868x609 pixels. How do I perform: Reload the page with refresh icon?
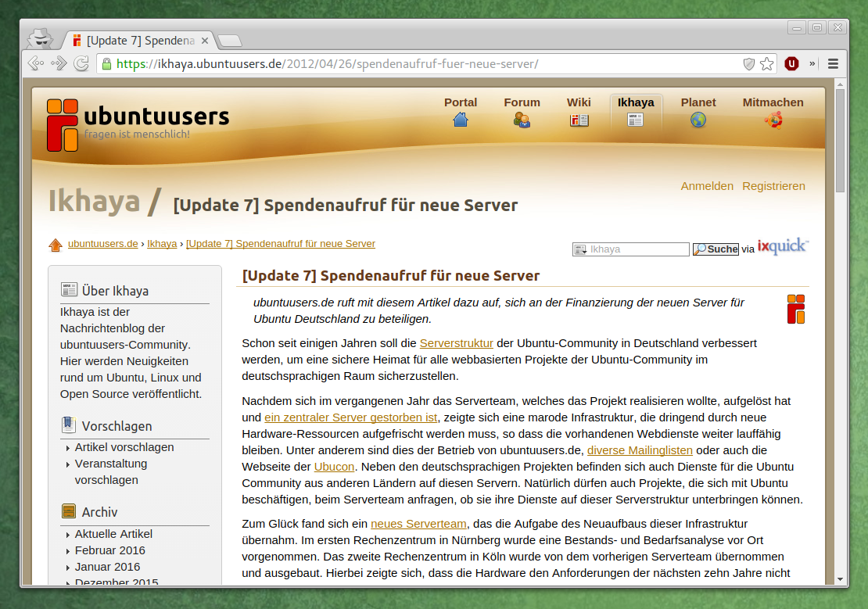point(81,63)
